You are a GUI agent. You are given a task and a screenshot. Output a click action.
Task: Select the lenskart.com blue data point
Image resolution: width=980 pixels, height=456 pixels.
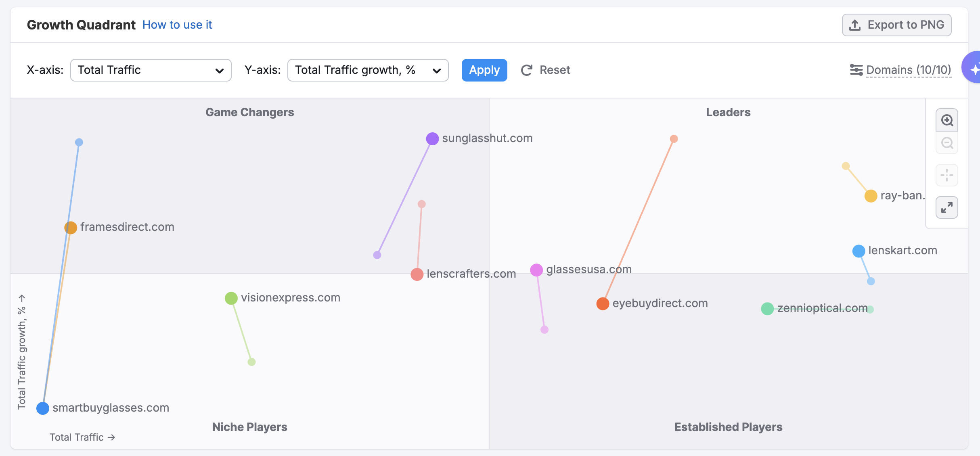pos(859,251)
